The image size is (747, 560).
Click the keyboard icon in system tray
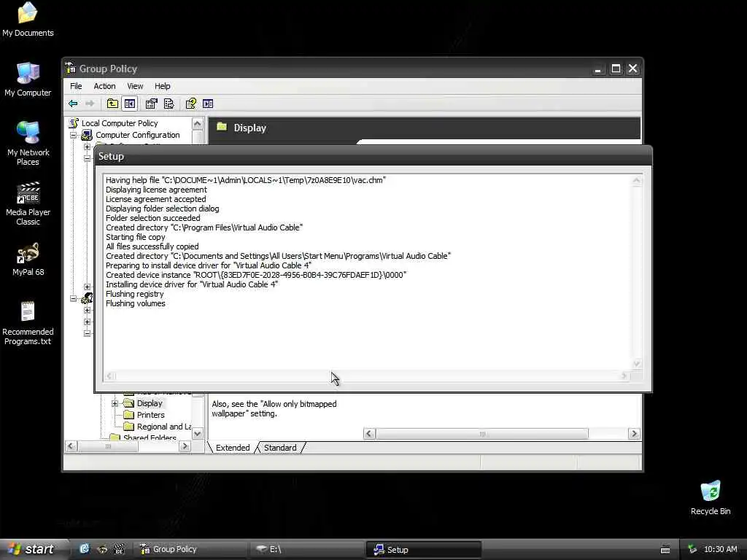click(x=665, y=550)
